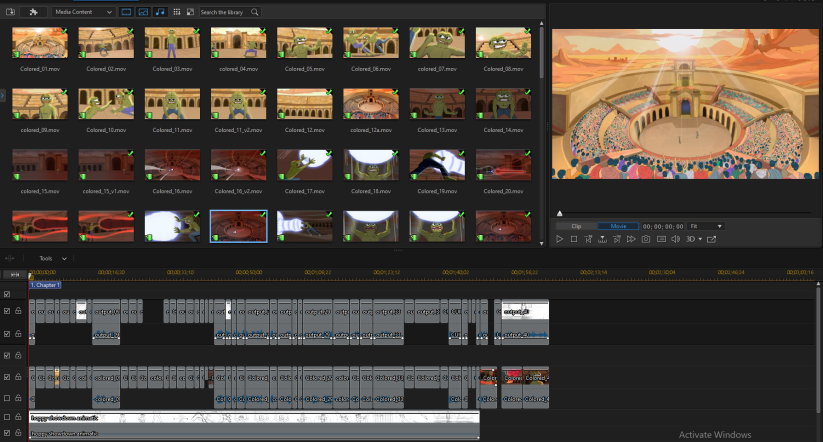Click the Search the library field
The width and height of the screenshot is (823, 442).
coord(225,12)
